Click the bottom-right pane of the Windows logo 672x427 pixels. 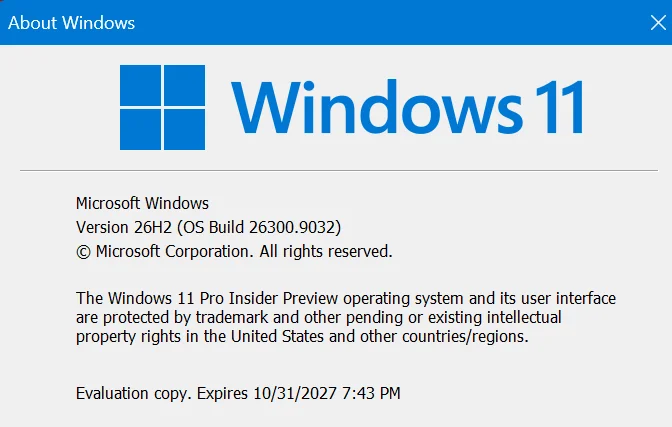184,129
